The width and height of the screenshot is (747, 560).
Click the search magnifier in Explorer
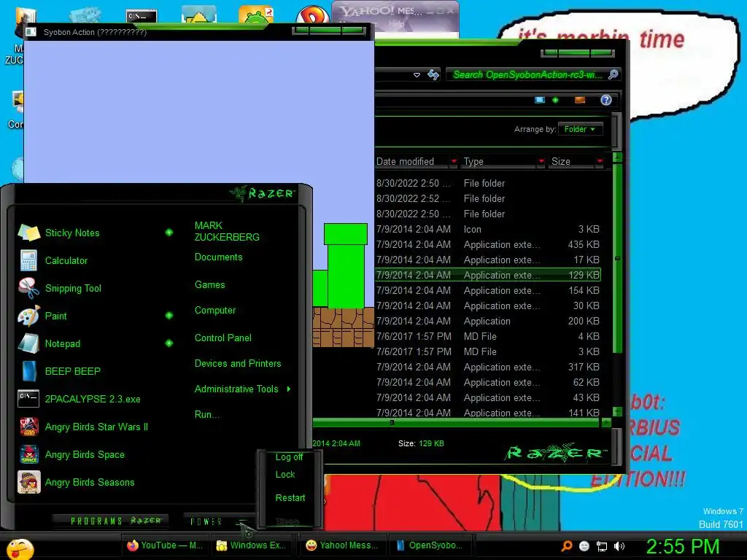point(613,74)
